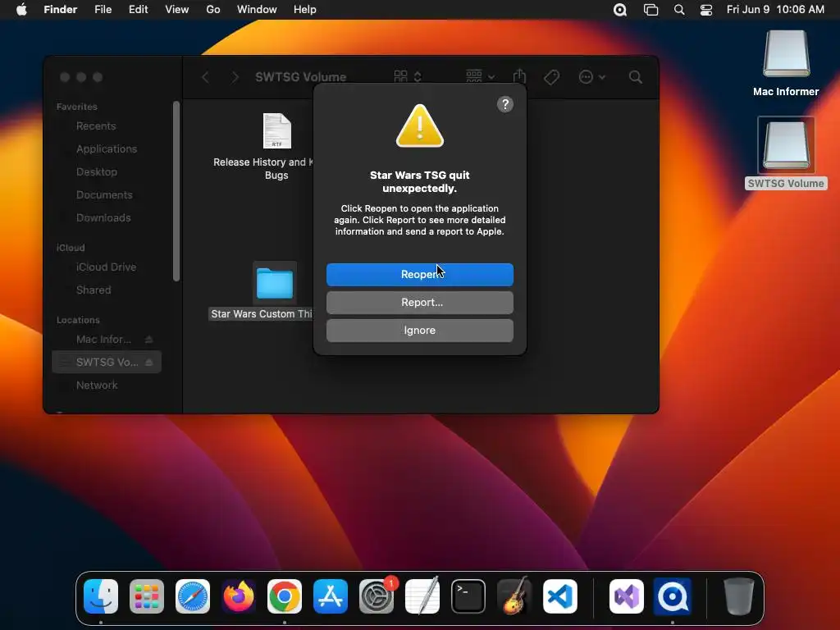Open the Window menu

pos(257,10)
